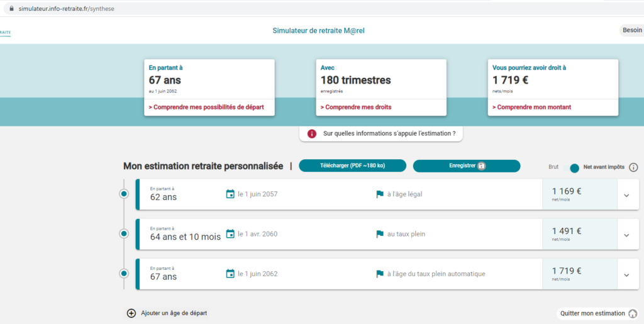
Task: Click the flag icon next to au taux plein
Action: pos(380,234)
